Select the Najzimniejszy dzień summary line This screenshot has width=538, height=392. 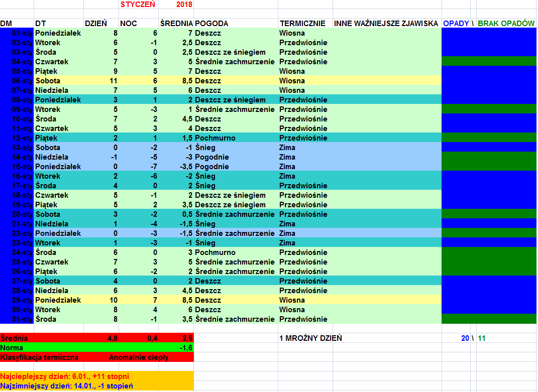(67, 386)
